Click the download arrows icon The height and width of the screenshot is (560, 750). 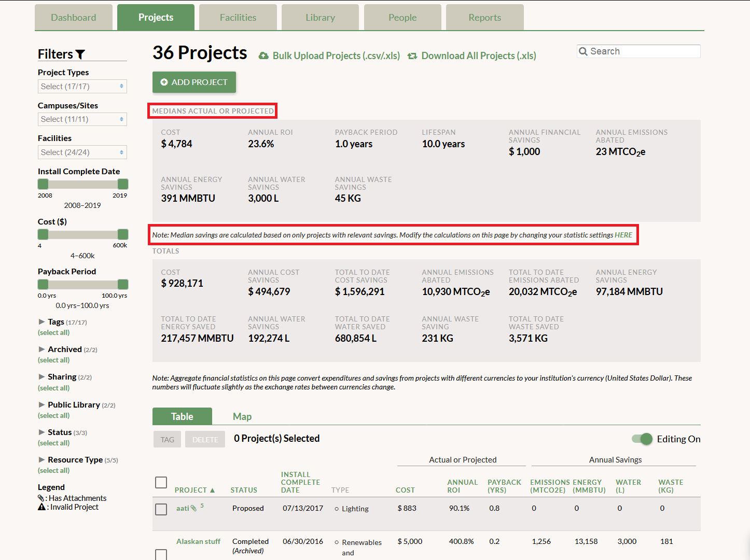pyautogui.click(x=412, y=56)
